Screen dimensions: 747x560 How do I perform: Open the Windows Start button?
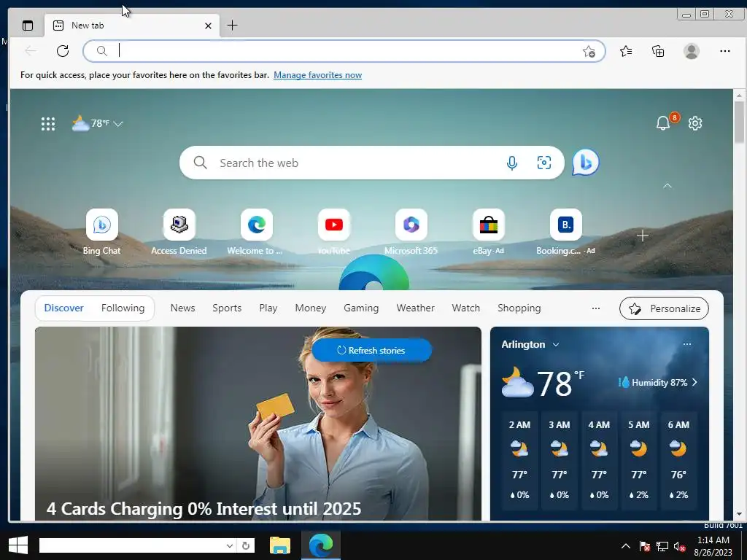coord(18,545)
